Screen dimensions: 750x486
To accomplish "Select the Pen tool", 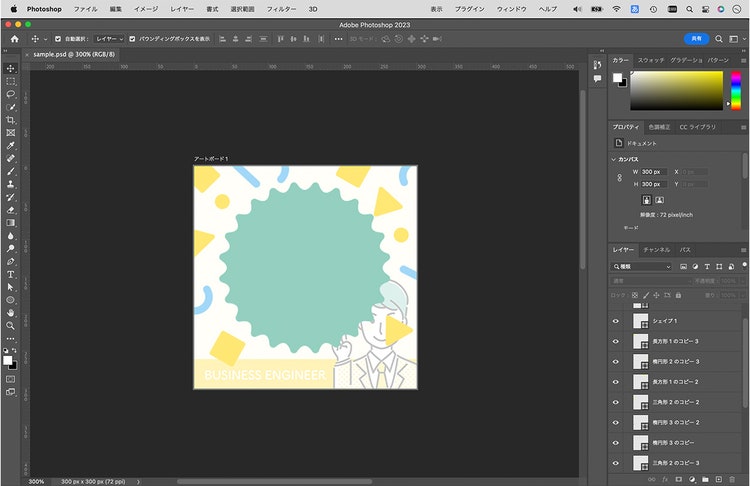I will [x=11, y=262].
